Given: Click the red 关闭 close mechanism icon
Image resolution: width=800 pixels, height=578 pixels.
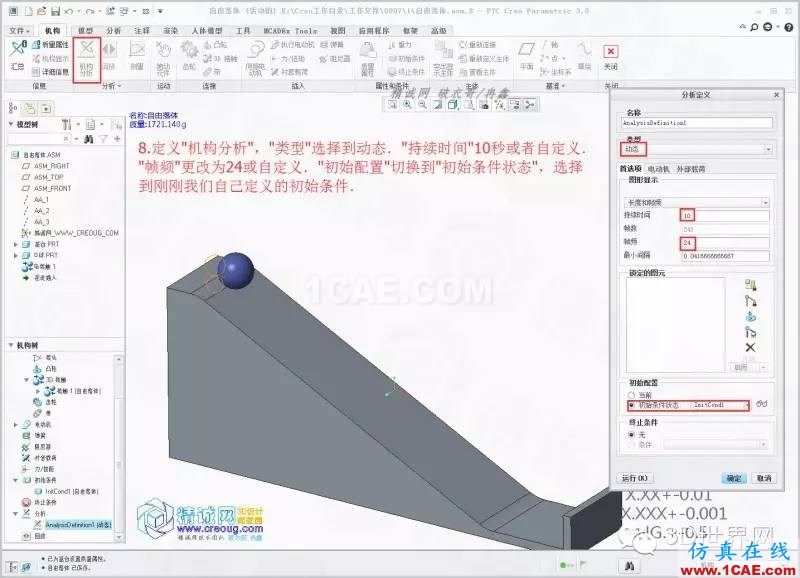Looking at the screenshot, I should tap(611, 52).
